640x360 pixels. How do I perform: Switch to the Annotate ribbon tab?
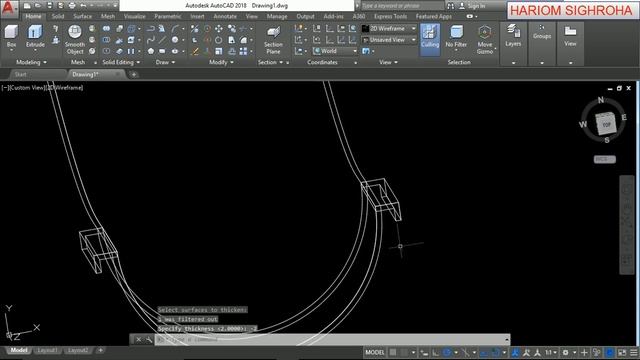tap(225, 16)
